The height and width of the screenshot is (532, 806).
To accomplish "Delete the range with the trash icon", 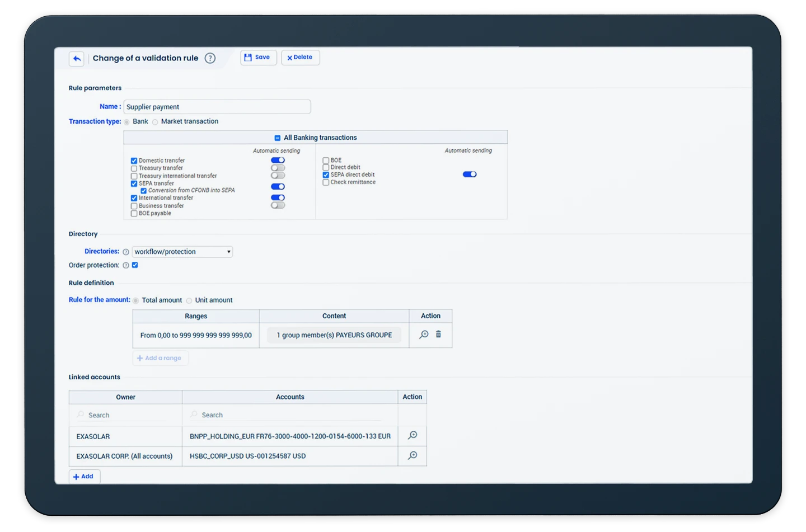I will [438, 335].
